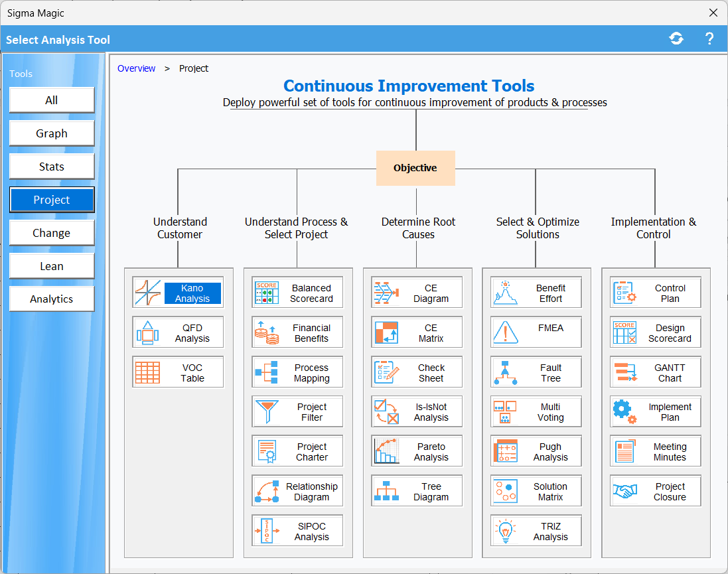The height and width of the screenshot is (574, 728).
Task: Click the Project Closure handshake icon
Action: (x=624, y=491)
